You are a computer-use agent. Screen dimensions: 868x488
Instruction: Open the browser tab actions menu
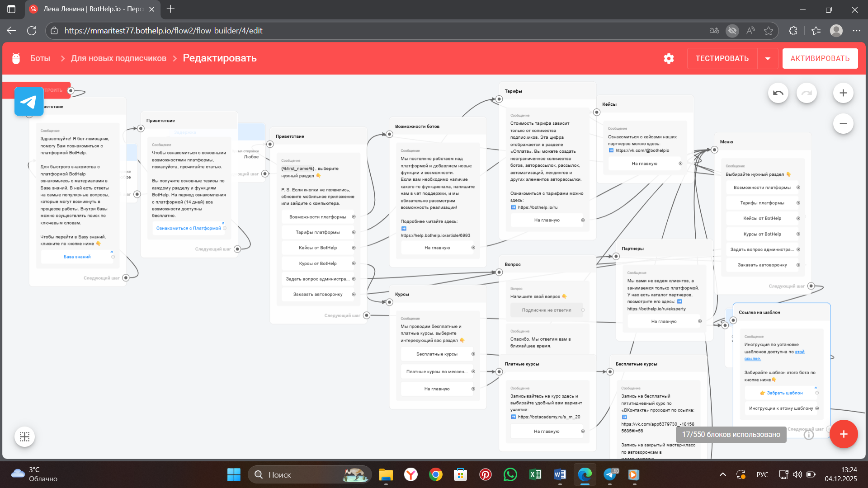pyautogui.click(x=11, y=9)
